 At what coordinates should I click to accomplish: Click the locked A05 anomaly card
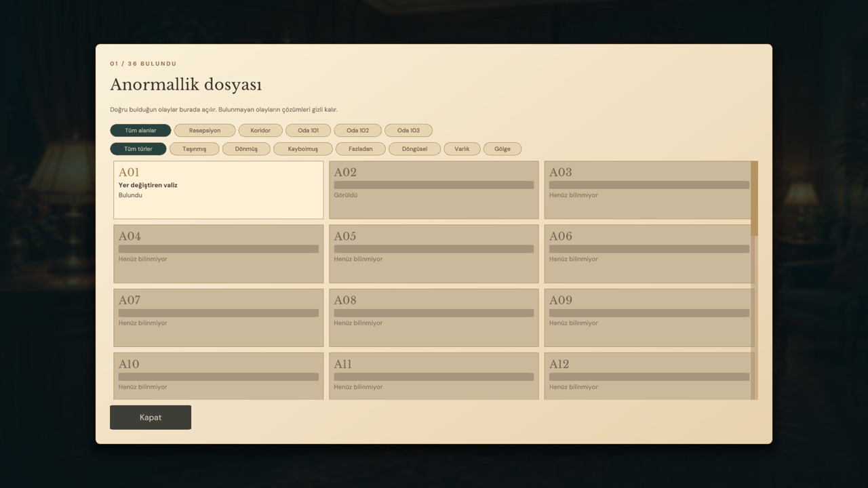434,253
